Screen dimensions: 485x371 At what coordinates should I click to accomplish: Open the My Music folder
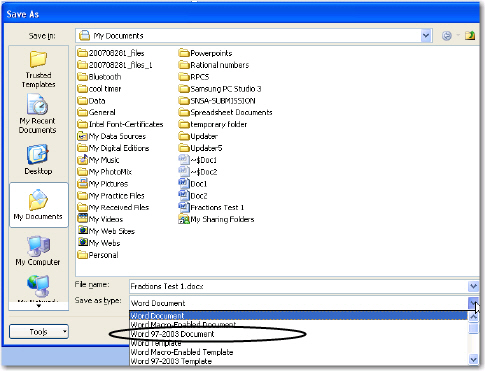coord(98,160)
